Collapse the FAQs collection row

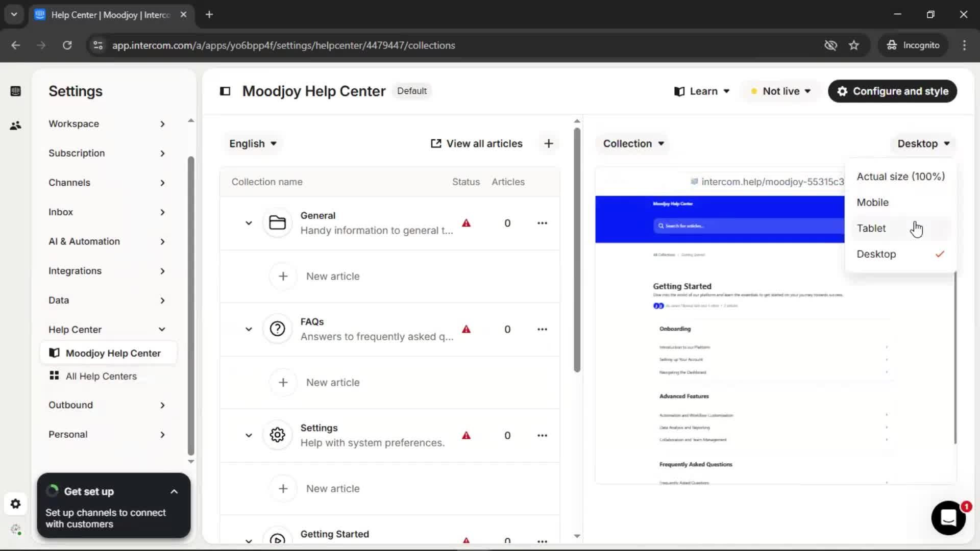249,329
